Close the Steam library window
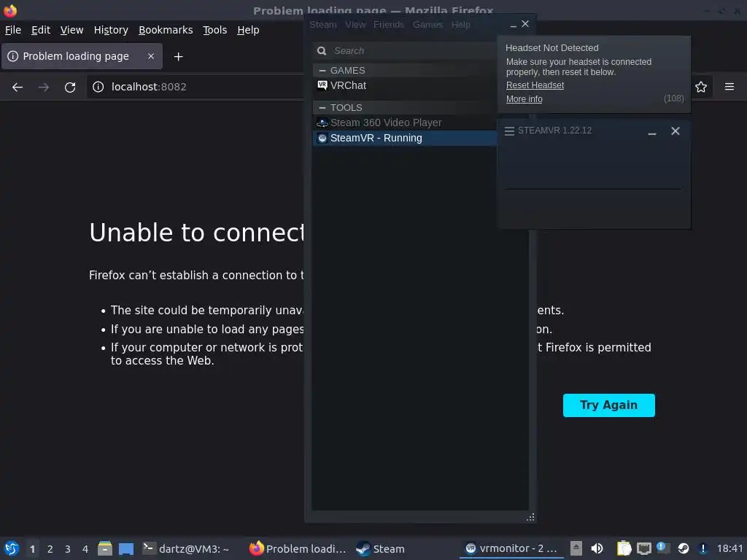This screenshot has height=560, width=747. 525,24
